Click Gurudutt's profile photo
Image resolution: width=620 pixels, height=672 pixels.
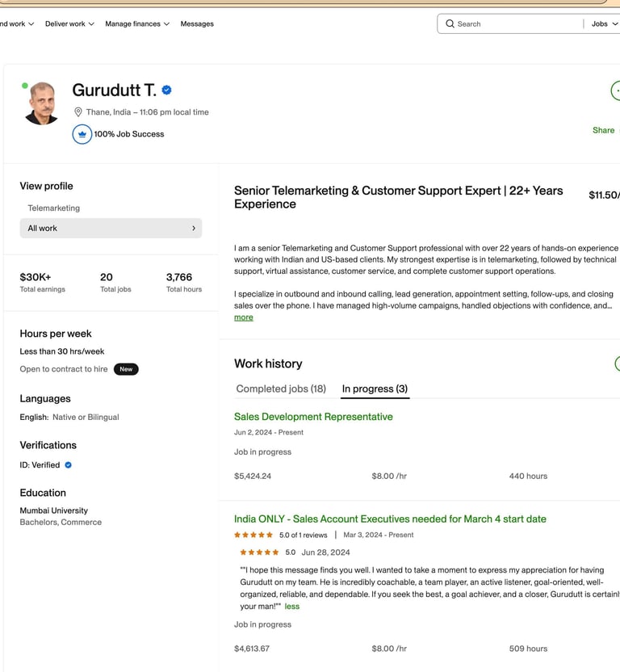pyautogui.click(x=42, y=103)
